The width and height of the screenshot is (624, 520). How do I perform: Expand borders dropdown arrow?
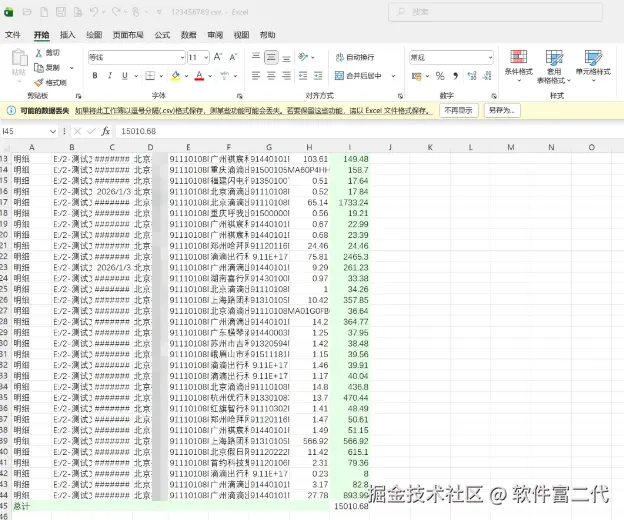point(161,76)
